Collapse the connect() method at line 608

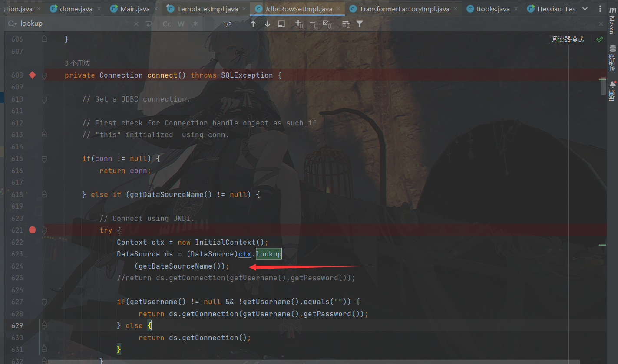coord(44,75)
